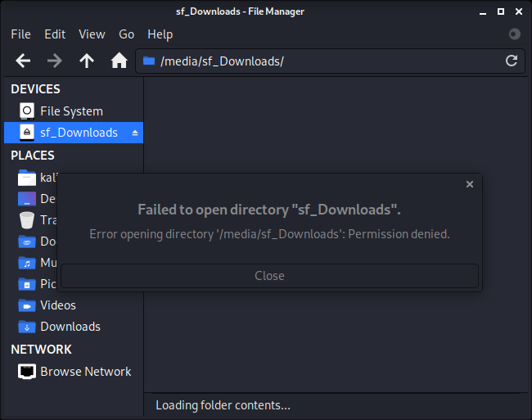Screen dimensions: 532x420
Task: Eject the sf_Downloads device
Action: pyautogui.click(x=135, y=133)
